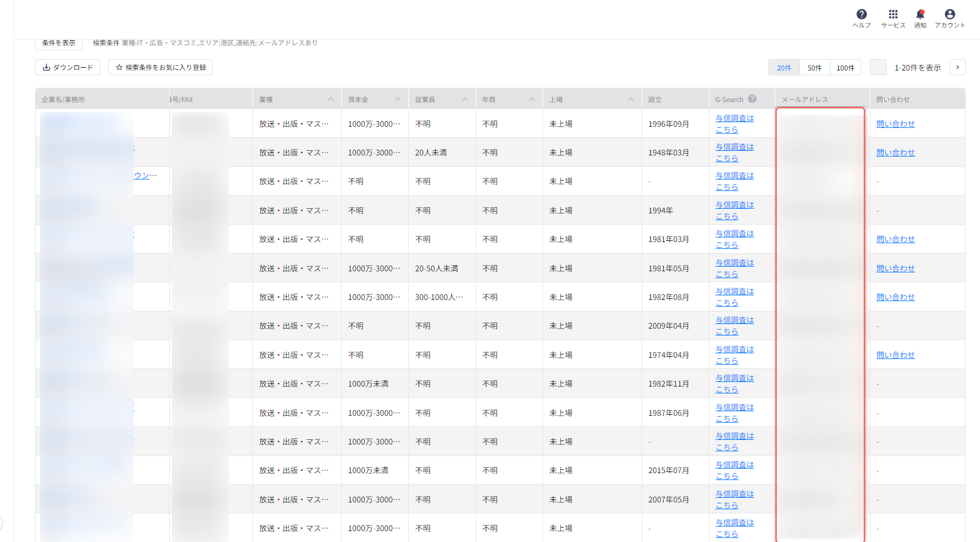Screen dimensions: 980x542
Task: Click the Download button
Action: (68, 67)
